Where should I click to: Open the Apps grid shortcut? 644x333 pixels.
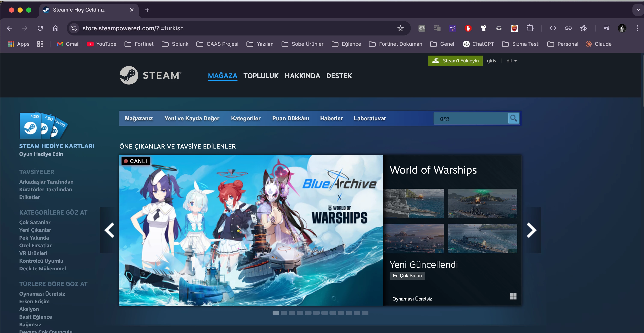click(19, 44)
